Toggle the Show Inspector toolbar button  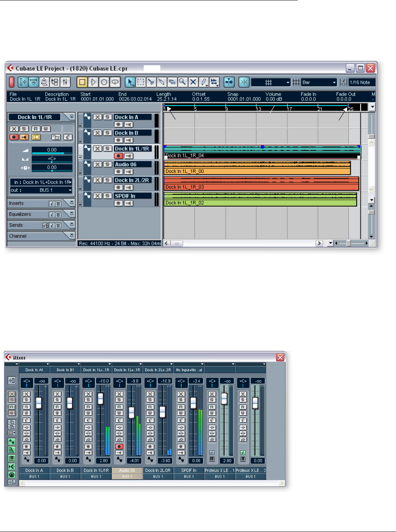[23, 82]
